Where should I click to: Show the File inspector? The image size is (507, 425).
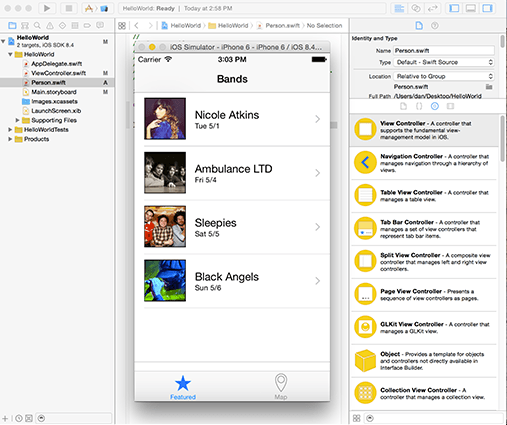tap(419, 25)
